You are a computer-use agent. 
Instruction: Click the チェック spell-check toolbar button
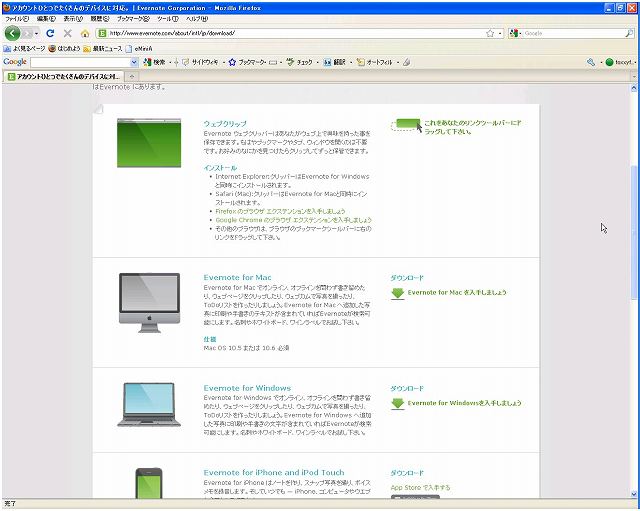click(300, 62)
